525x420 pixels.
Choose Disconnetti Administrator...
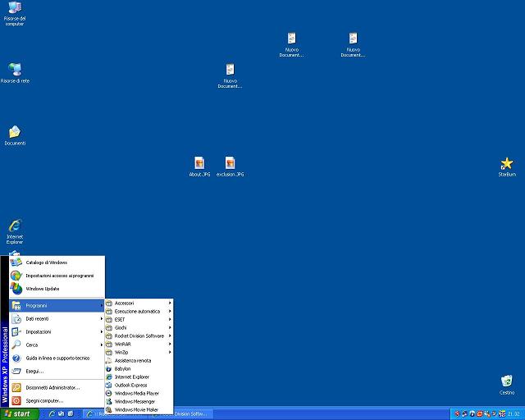[57, 387]
